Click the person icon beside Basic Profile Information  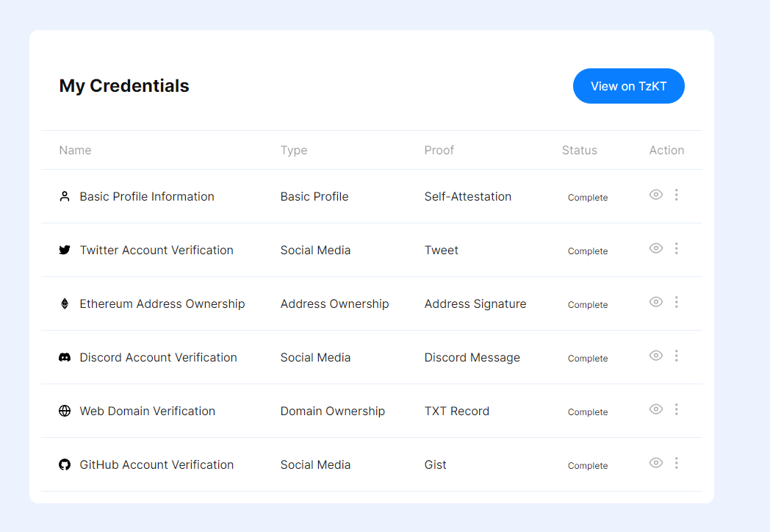[65, 196]
